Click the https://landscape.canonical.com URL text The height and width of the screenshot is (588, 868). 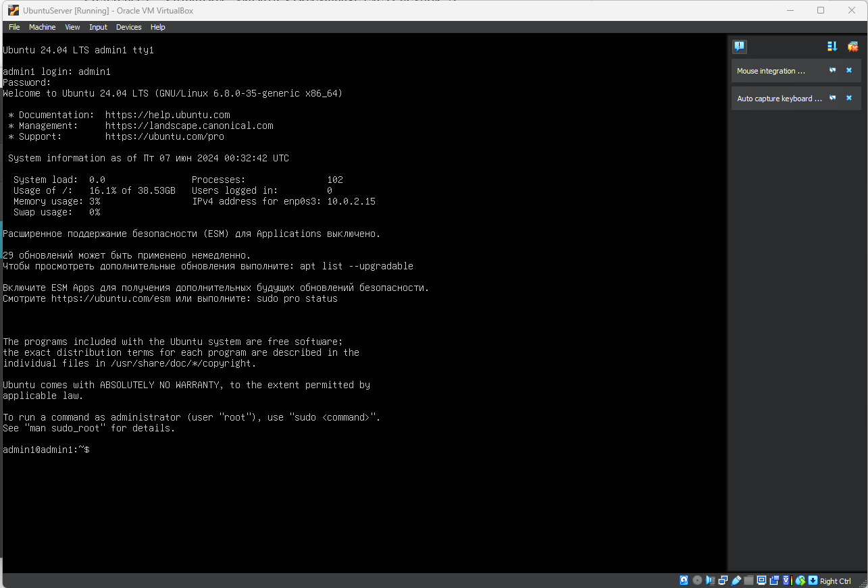[x=189, y=126]
